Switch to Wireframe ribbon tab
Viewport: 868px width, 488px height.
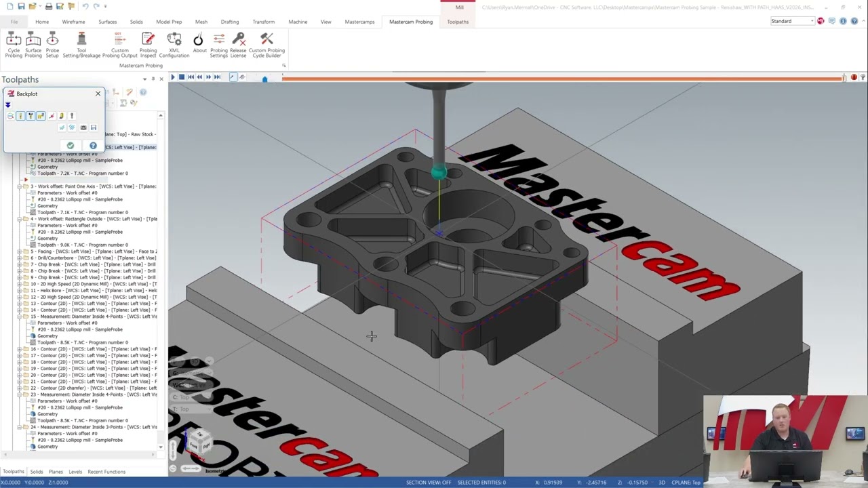click(73, 22)
